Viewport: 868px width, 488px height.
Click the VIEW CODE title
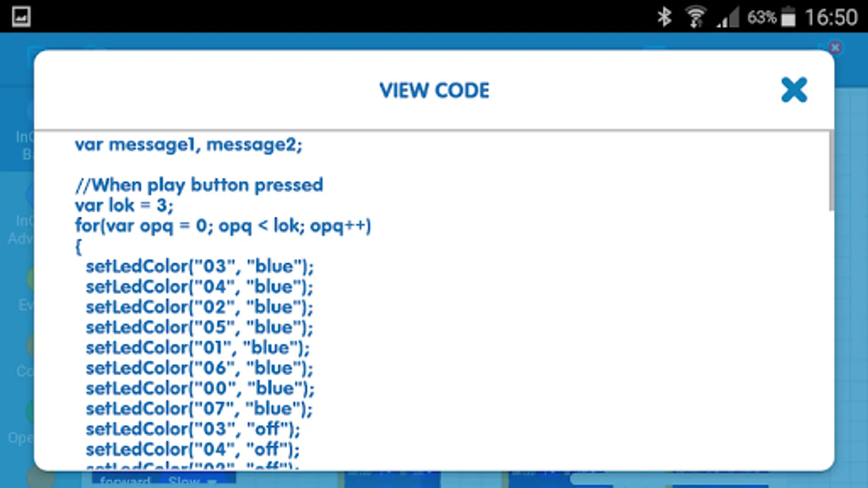pos(434,90)
